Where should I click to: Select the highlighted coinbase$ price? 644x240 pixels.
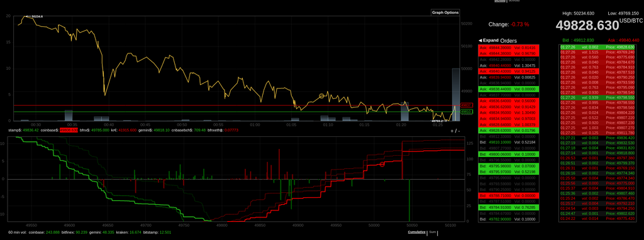click(69, 130)
